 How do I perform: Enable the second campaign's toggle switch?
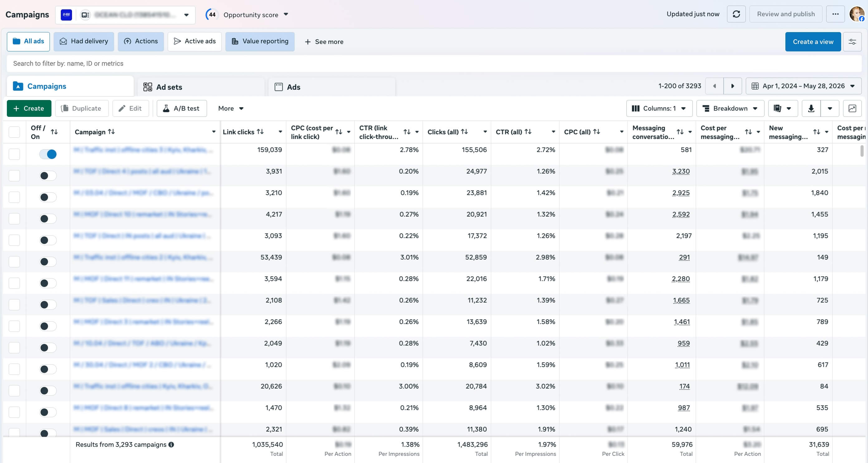(x=48, y=176)
